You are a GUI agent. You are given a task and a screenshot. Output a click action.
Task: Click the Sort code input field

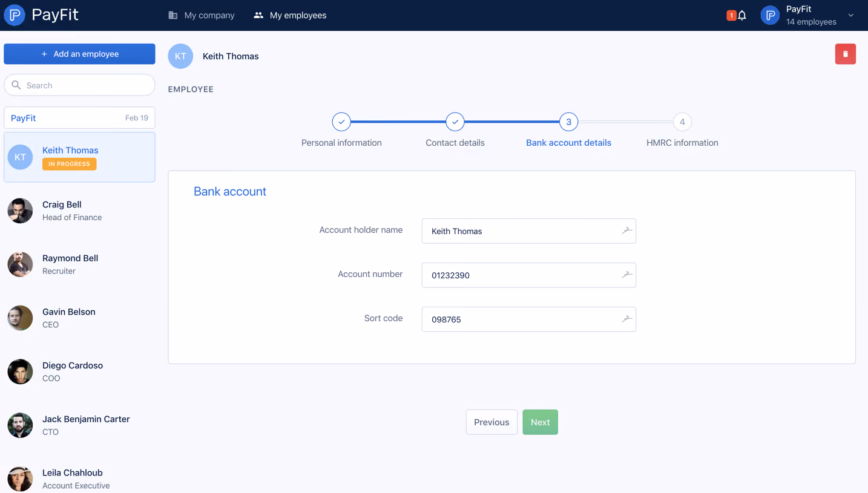point(528,319)
